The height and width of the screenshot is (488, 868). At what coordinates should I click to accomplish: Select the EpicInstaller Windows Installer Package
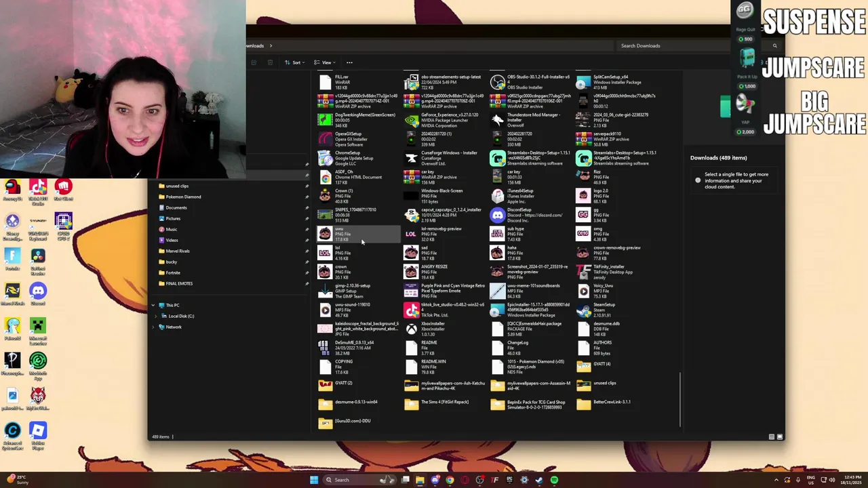pos(498,310)
